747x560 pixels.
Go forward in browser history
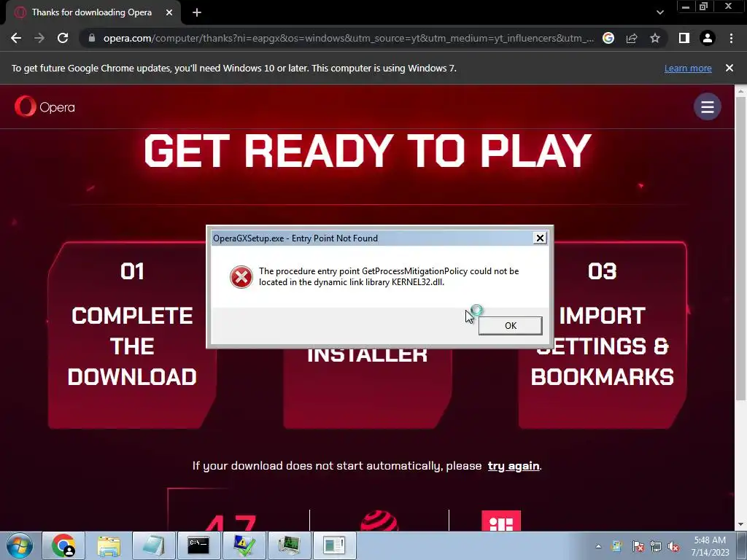tap(39, 38)
